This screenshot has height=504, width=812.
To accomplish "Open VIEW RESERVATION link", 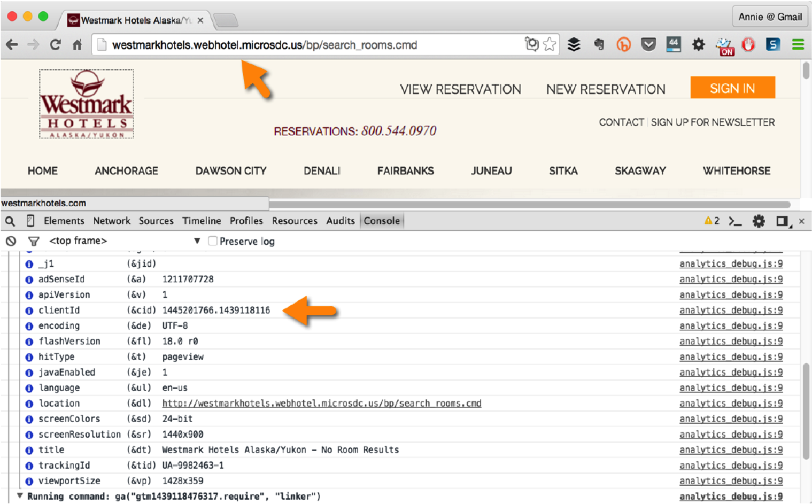I will tap(460, 89).
